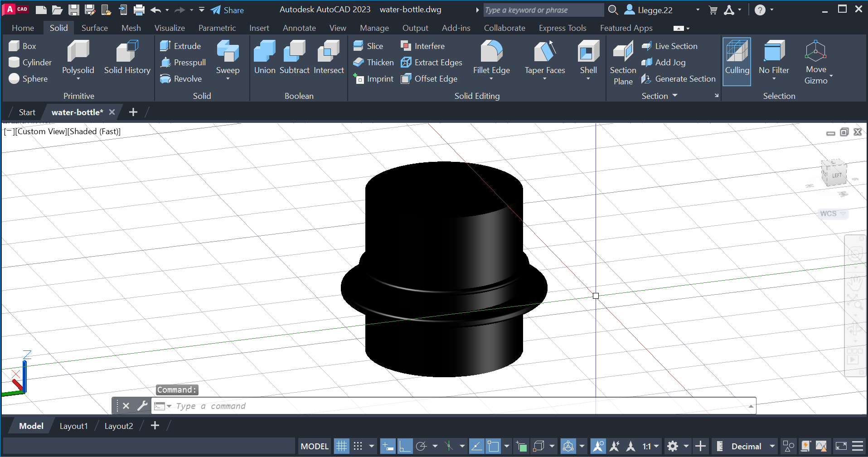Open the Surface ribbon tab
This screenshot has height=457, width=868.
[x=94, y=28]
